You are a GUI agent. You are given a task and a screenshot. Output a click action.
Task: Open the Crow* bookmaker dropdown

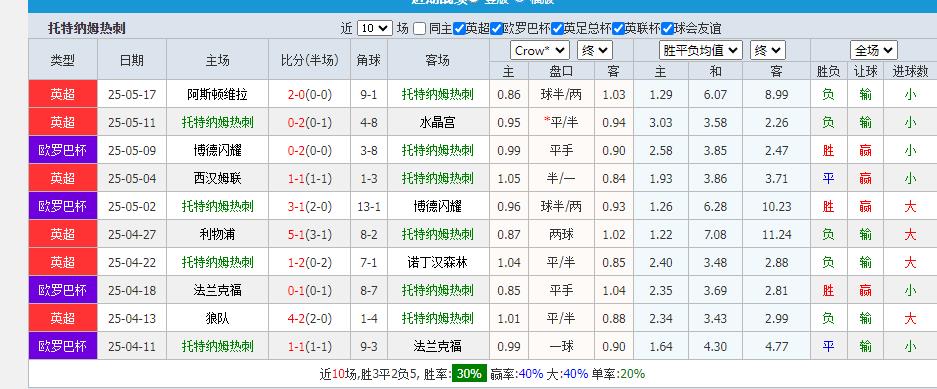(540, 50)
